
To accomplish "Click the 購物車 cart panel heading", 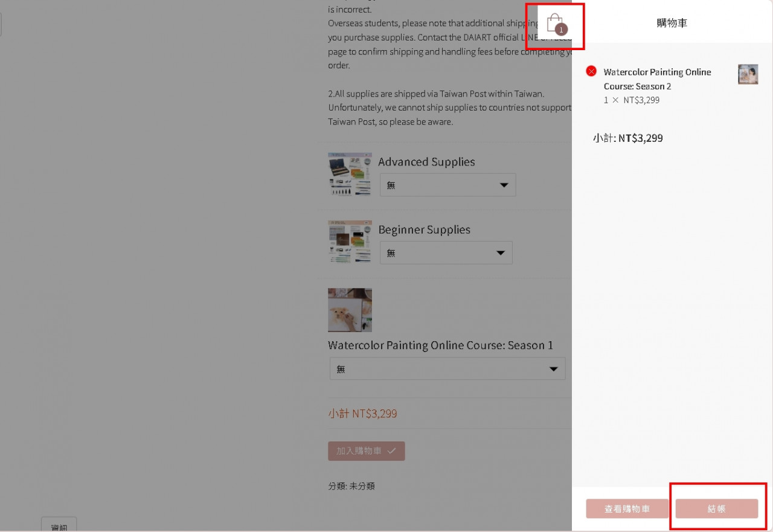I will click(672, 23).
